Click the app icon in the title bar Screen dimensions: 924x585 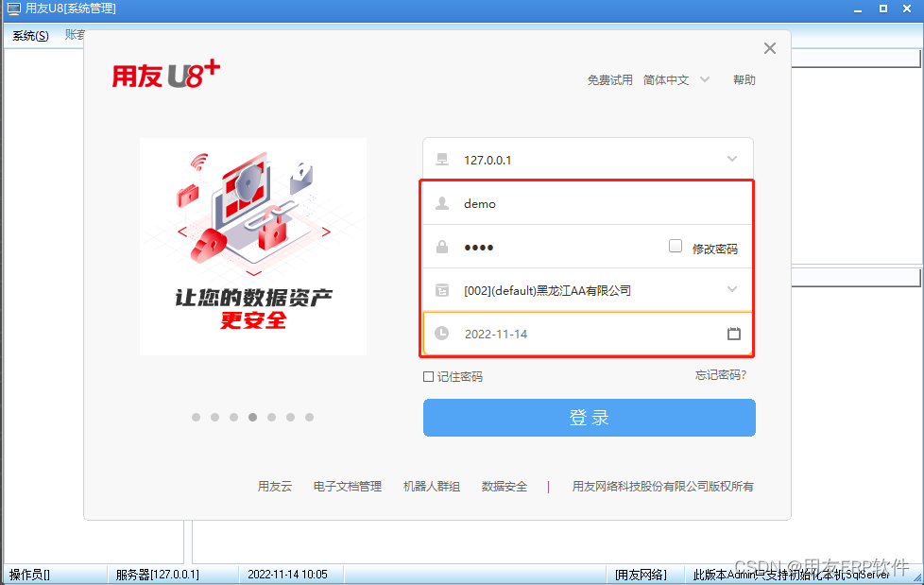click(x=13, y=9)
